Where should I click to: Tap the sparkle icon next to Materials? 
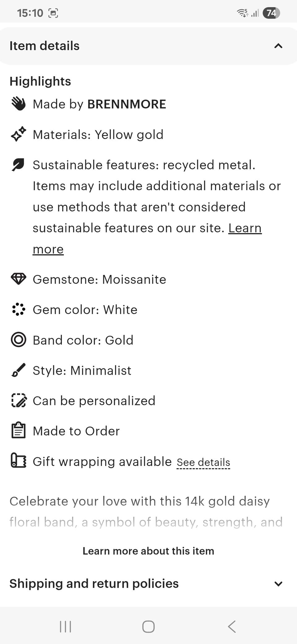click(x=19, y=134)
